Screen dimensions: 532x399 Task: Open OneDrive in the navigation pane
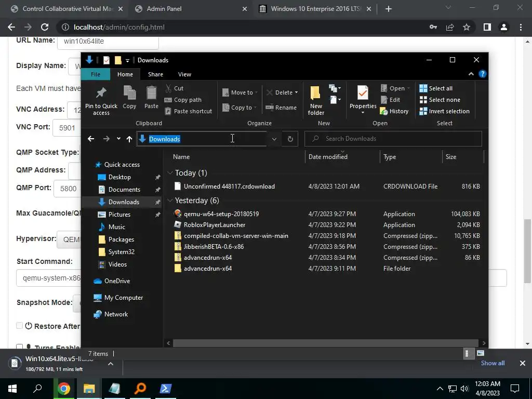117,281
